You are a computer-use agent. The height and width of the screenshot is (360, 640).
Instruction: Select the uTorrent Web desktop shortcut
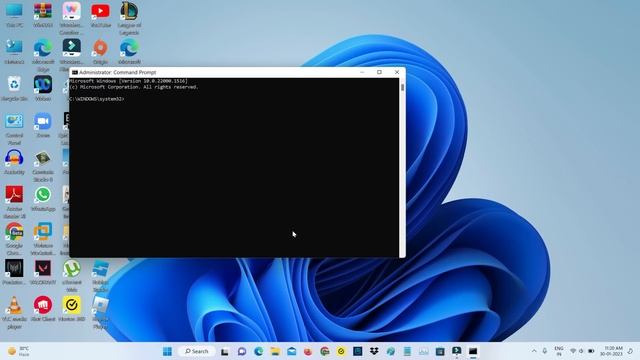click(72, 276)
